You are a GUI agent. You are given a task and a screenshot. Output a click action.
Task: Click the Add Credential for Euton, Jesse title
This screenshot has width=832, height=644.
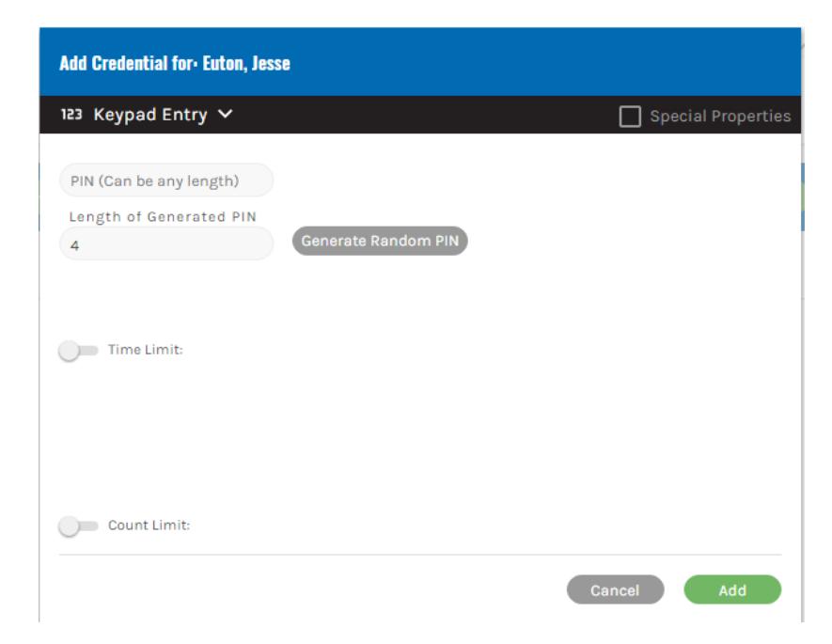point(175,64)
